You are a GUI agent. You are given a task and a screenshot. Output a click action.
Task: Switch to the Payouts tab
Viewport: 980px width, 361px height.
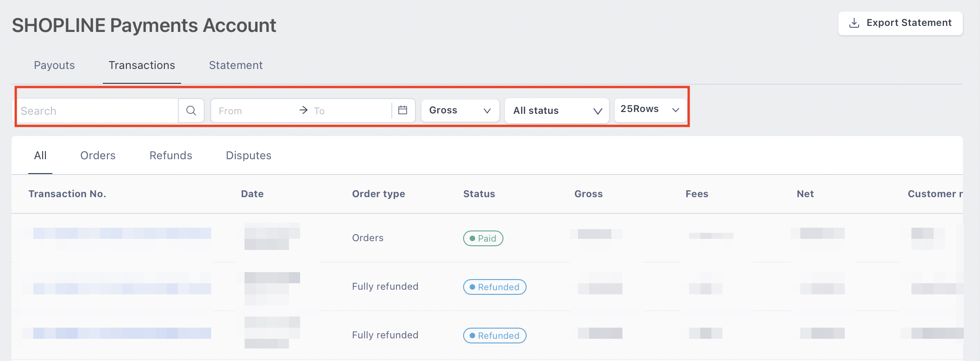point(54,65)
